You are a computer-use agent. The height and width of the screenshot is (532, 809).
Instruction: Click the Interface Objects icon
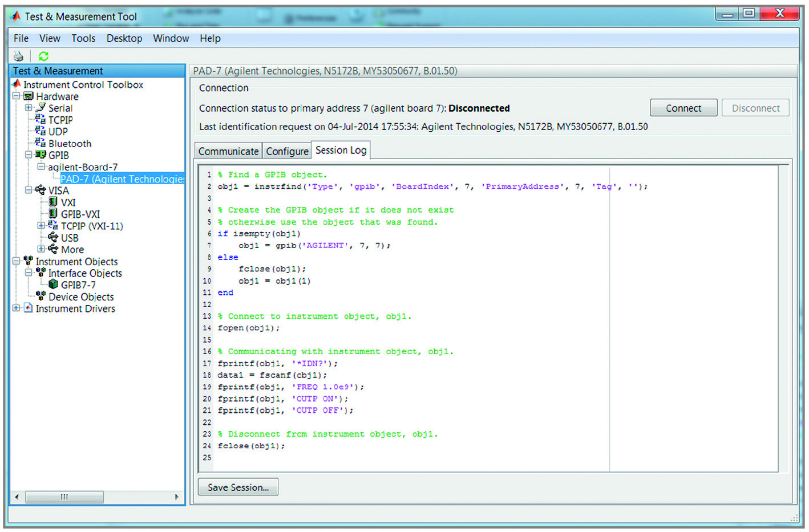41,273
